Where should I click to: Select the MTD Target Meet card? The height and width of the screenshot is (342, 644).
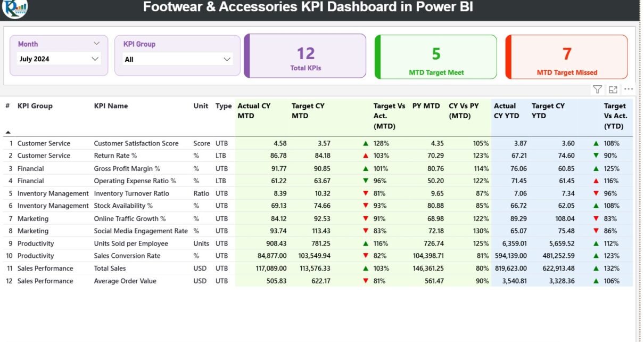(436, 57)
